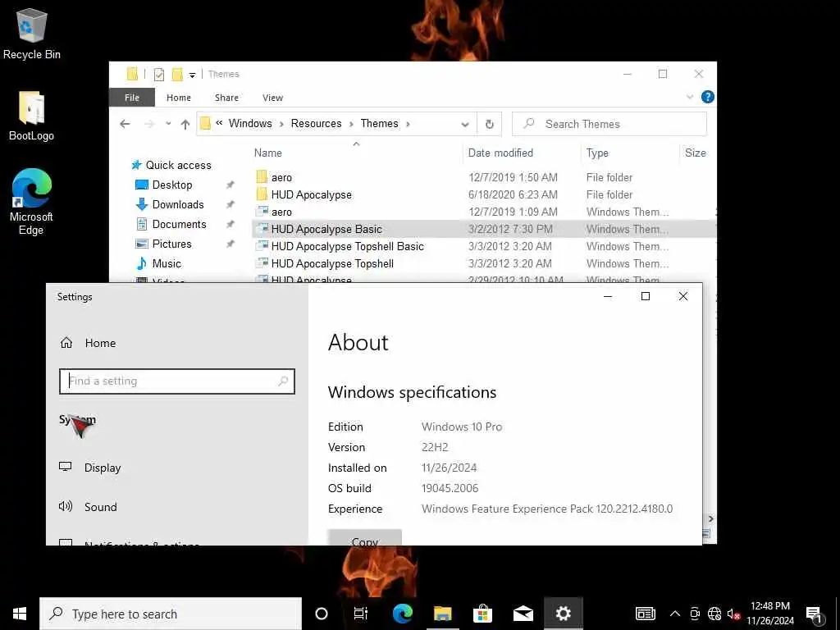Switch to the View ribbon tab
The width and height of the screenshot is (840, 630).
pos(272,98)
